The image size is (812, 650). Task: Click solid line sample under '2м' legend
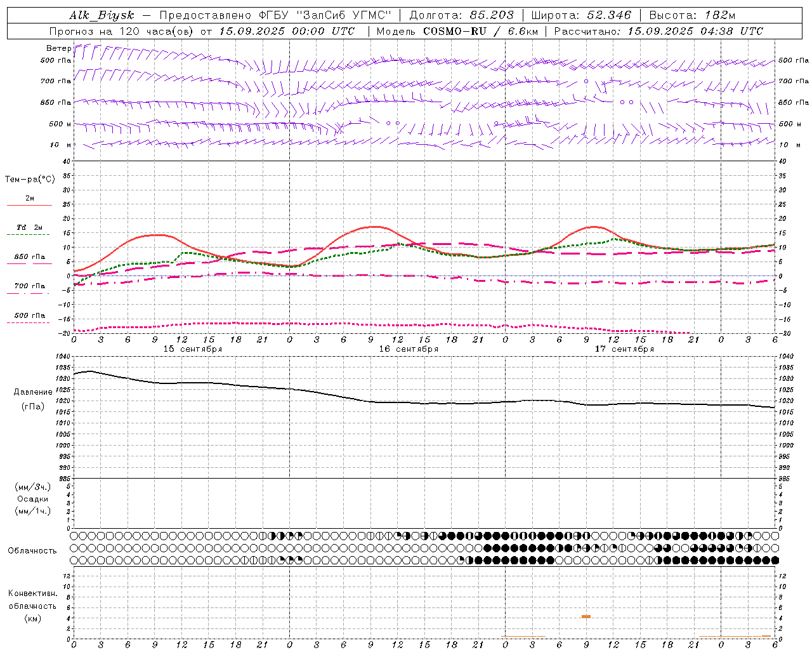(29, 205)
